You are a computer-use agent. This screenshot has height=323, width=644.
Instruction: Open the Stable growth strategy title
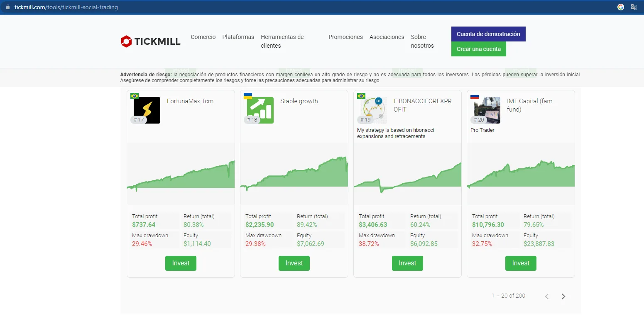(x=299, y=101)
